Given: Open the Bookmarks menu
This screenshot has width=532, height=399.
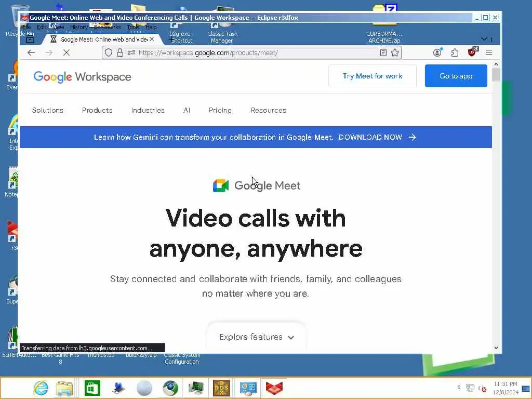Looking at the screenshot, I should pyautogui.click(x=107, y=27).
